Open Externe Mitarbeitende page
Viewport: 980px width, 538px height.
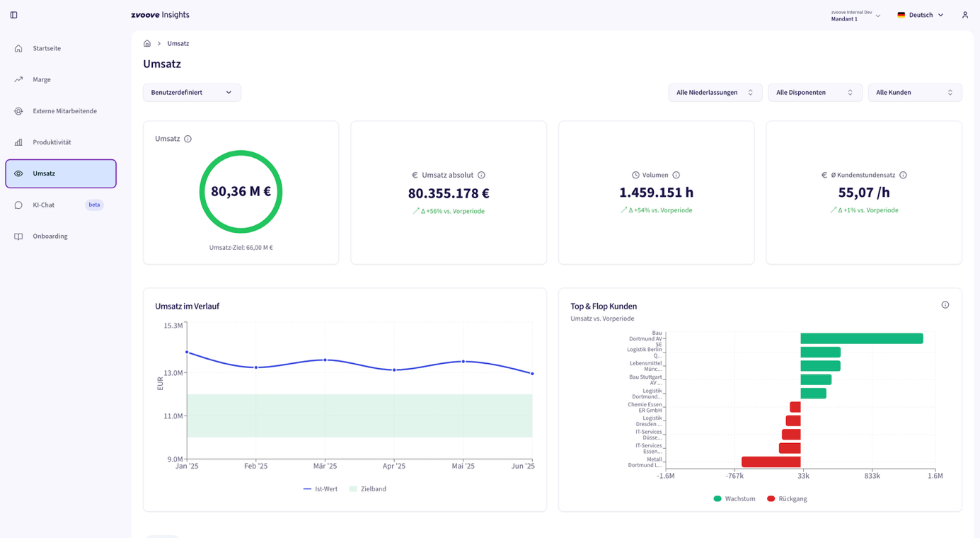click(x=64, y=111)
